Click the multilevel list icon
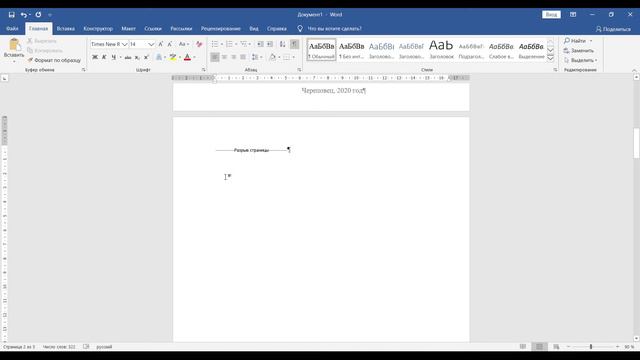The image size is (640, 360). click(244, 44)
